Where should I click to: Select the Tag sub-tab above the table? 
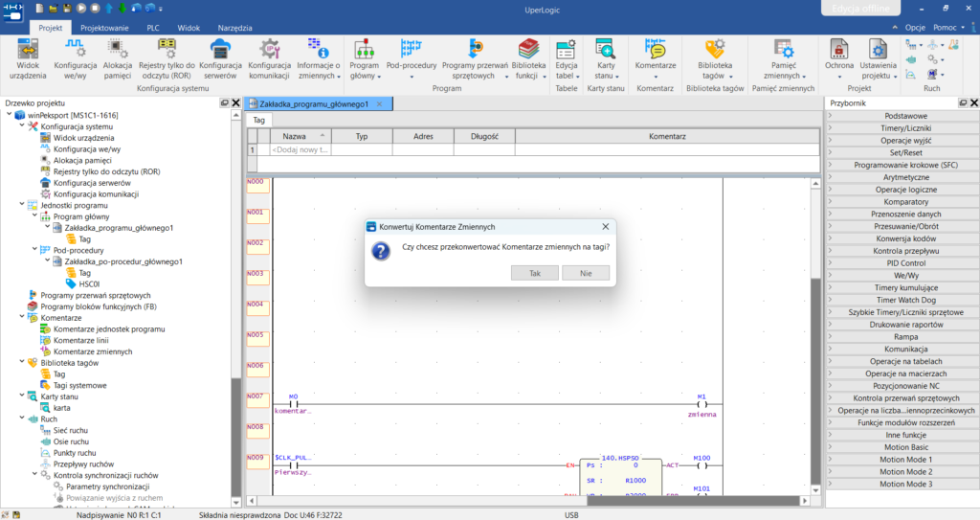(x=258, y=120)
